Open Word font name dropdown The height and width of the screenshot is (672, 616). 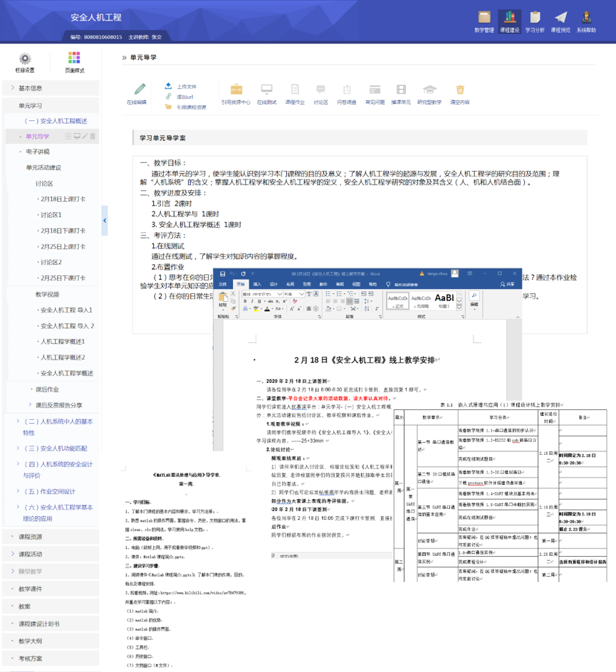[279, 294]
